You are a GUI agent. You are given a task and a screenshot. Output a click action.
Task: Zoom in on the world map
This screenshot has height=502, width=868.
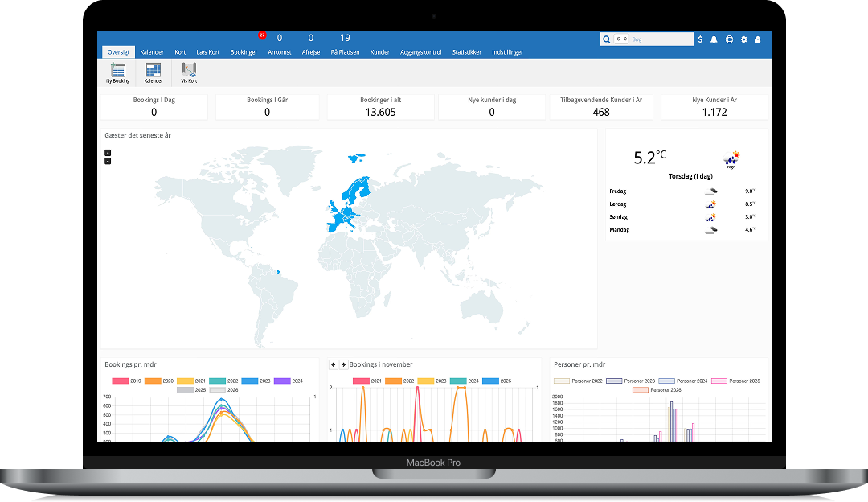[x=108, y=153]
